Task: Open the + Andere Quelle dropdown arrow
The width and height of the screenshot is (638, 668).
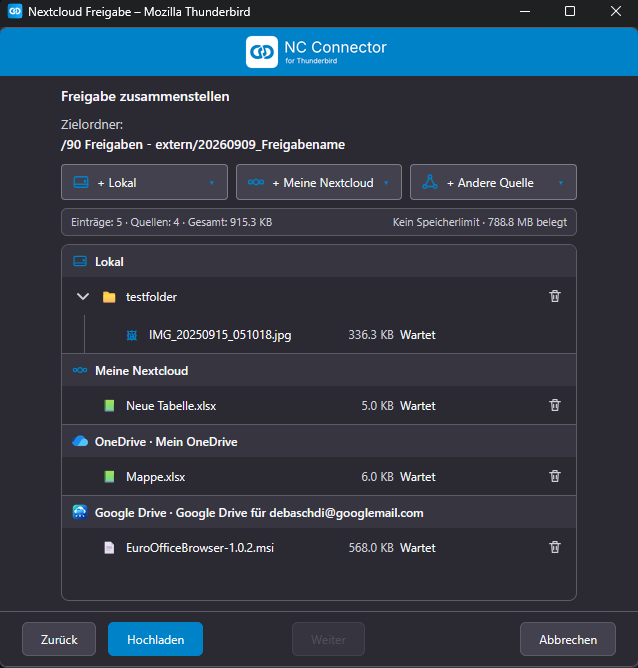Action: coord(561,183)
